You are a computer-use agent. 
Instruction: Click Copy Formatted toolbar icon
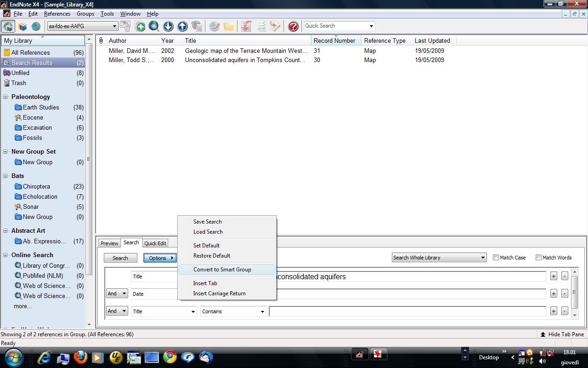point(125,26)
